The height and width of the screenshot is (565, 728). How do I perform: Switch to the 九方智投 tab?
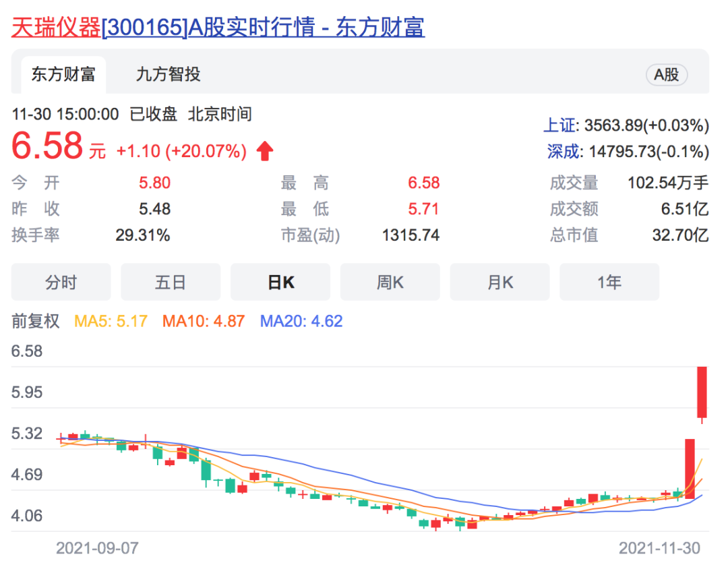[168, 74]
